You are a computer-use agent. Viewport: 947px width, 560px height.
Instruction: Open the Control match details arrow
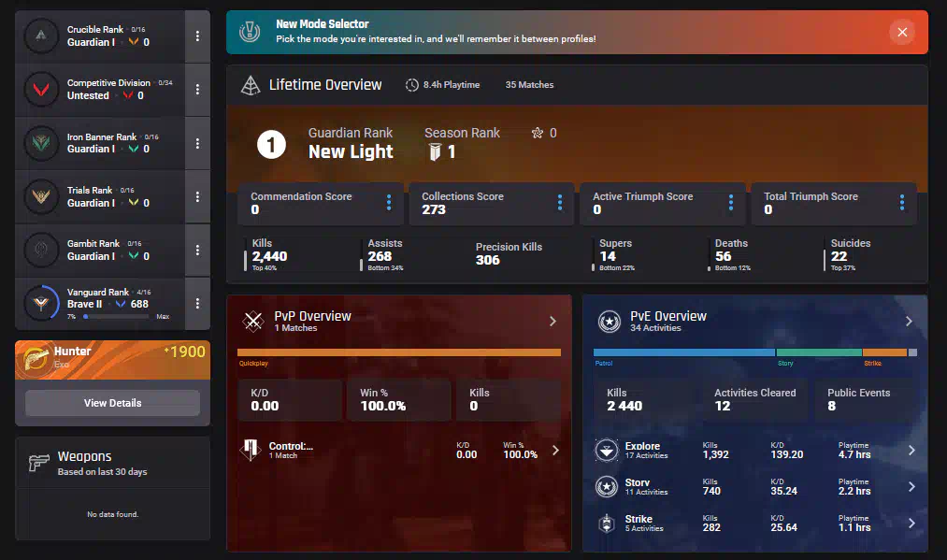(555, 450)
